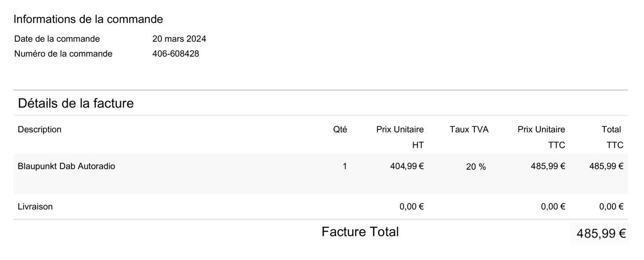The width and height of the screenshot is (644, 260).
Task: Click the "Informations de la commande" heading
Action: point(88,19)
